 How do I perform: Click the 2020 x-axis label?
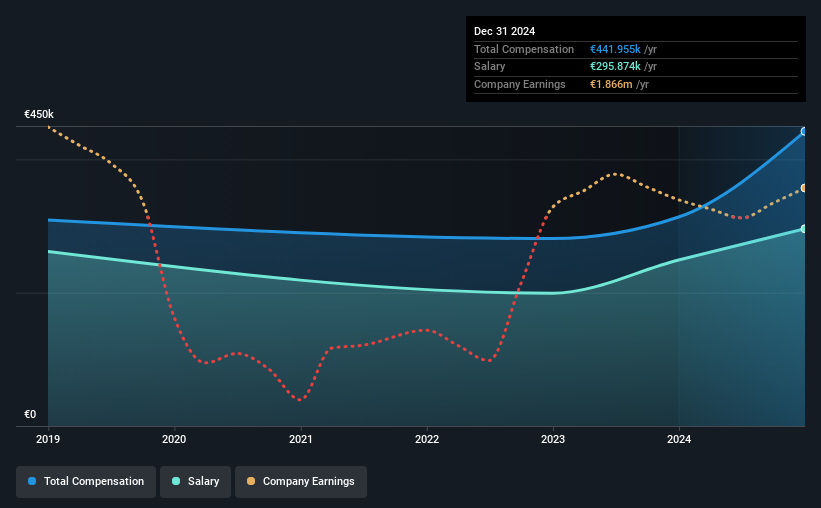174,439
